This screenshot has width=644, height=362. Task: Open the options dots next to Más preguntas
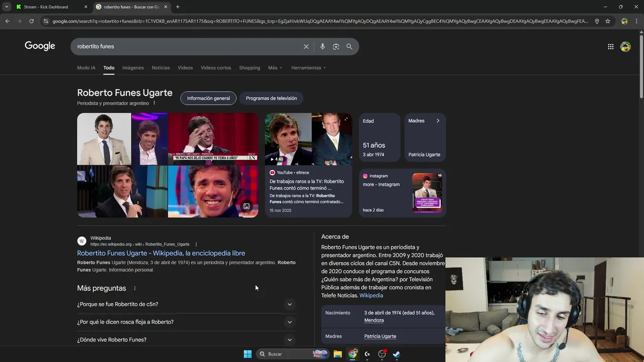(x=134, y=289)
